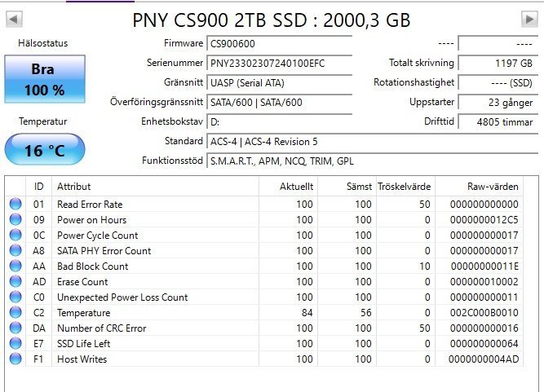Screen dimensions: 544x392
Task: Click status orb for SSD Life Left
Action: pyautogui.click(x=15, y=343)
